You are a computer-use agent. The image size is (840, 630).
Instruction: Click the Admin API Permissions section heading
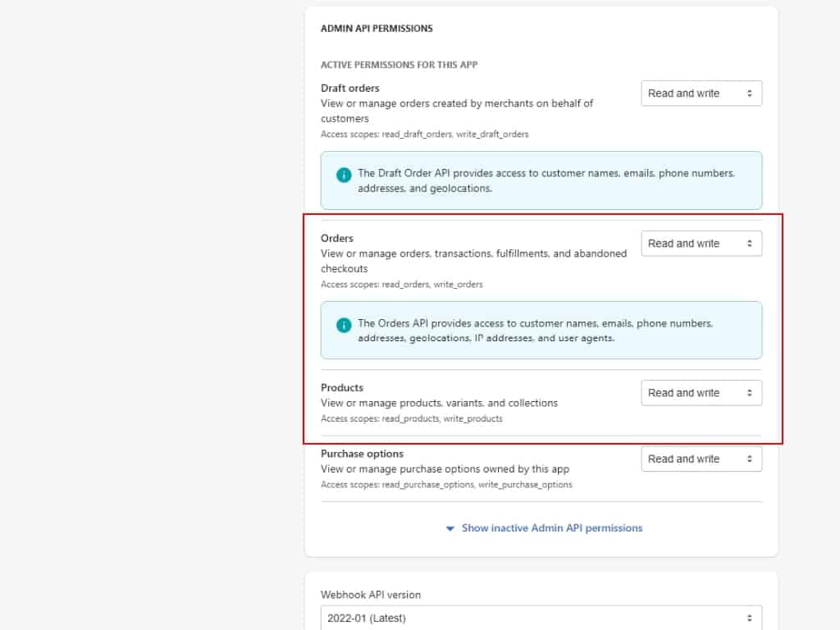point(377,29)
